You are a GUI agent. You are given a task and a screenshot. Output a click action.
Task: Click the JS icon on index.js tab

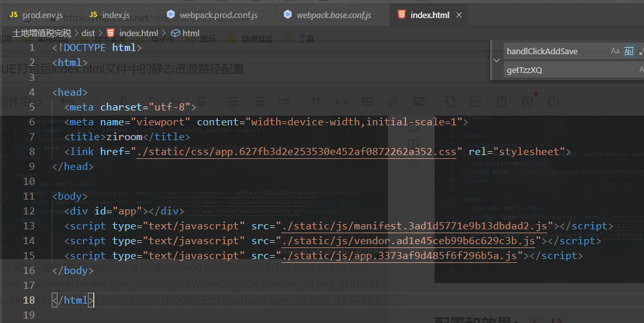coord(93,15)
